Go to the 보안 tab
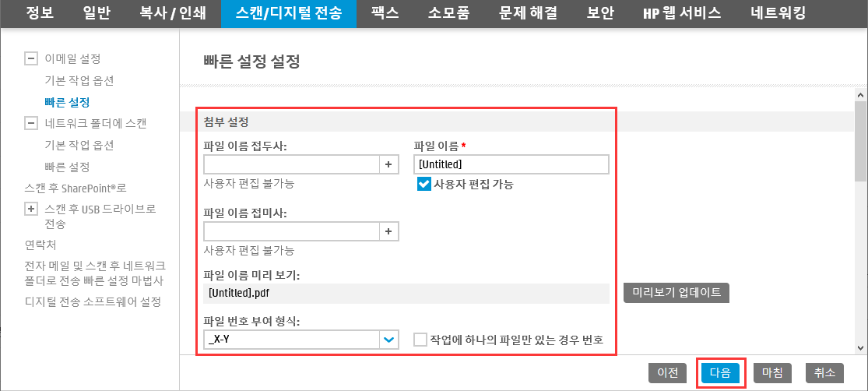The image size is (868, 391). click(600, 13)
